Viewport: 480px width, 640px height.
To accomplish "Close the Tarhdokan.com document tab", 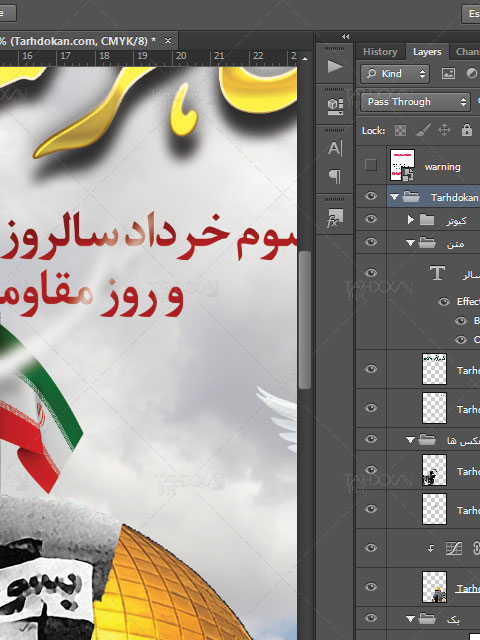I will 168,40.
